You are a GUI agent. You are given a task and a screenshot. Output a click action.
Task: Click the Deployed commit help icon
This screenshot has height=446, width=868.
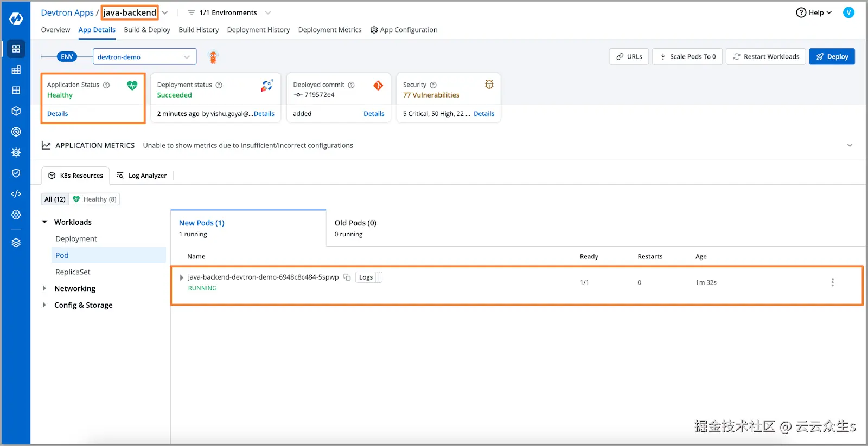[x=351, y=85]
